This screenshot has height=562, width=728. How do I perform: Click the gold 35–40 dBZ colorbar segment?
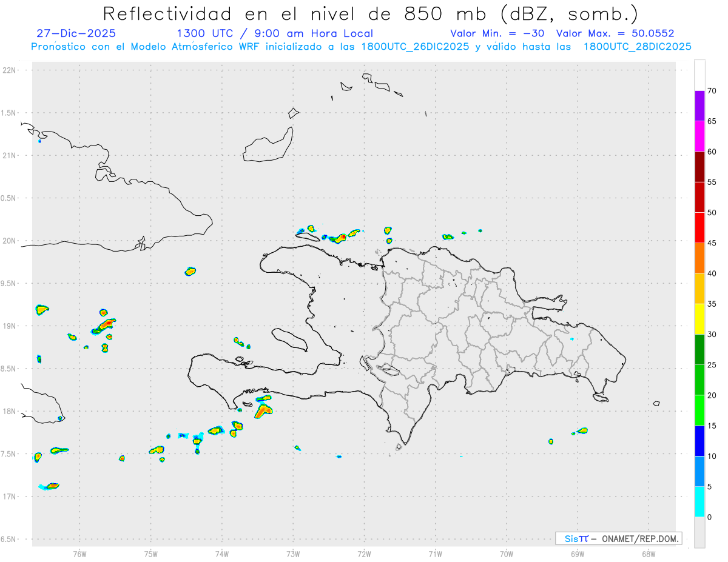point(699,289)
